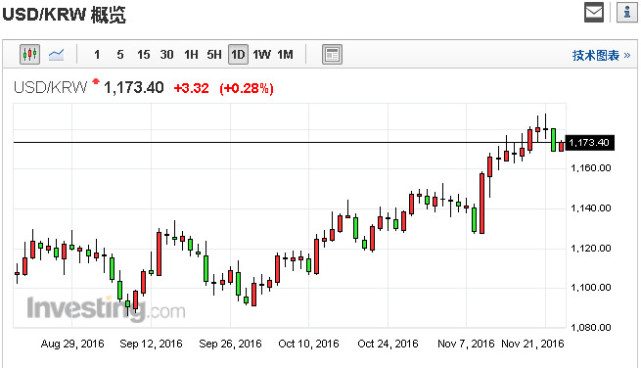Switch chart to 1W weekly interval
This screenshot has width=641, height=368.
coord(262,54)
